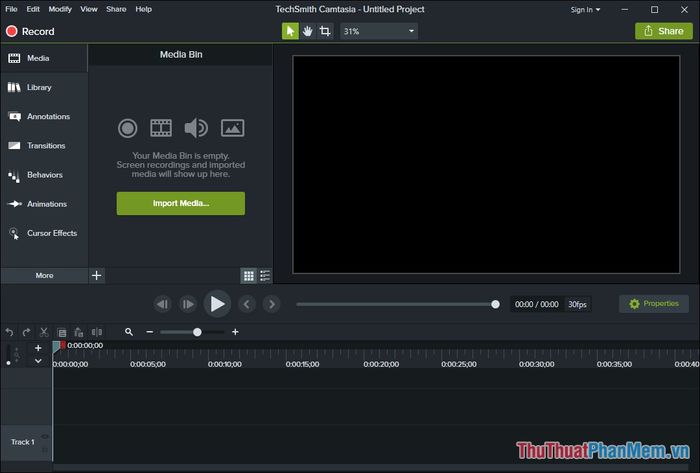The image size is (700, 473).
Task: Click the Undo icon in timeline toolbar
Action: (x=9, y=332)
